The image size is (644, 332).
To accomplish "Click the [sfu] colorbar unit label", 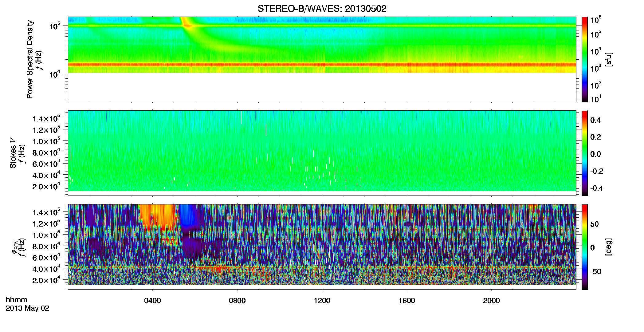I will pyautogui.click(x=608, y=59).
